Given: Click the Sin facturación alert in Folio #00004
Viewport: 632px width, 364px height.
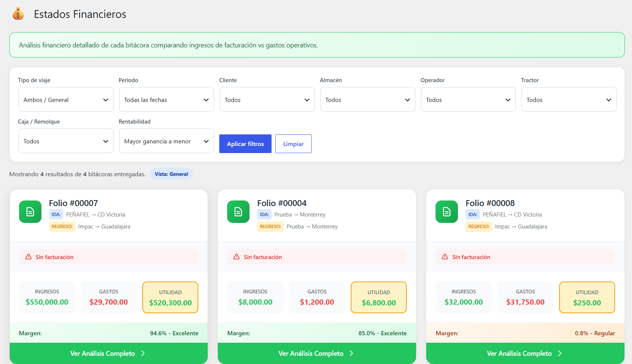Looking at the screenshot, I should (x=317, y=257).
